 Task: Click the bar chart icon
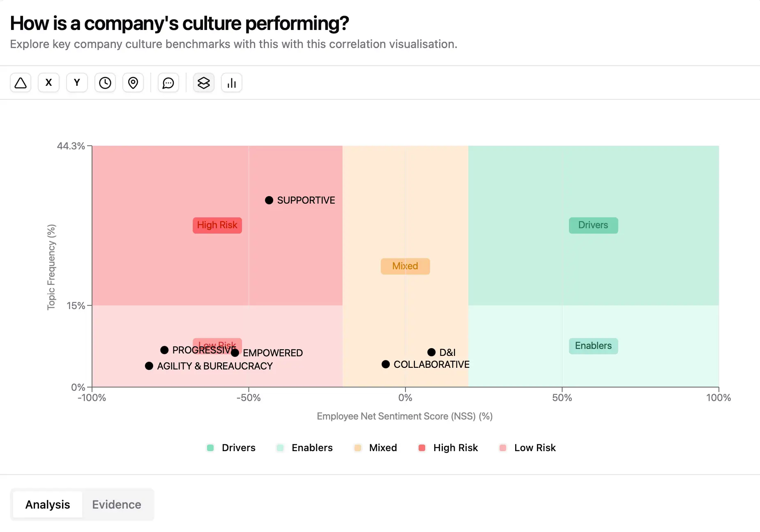pos(232,83)
